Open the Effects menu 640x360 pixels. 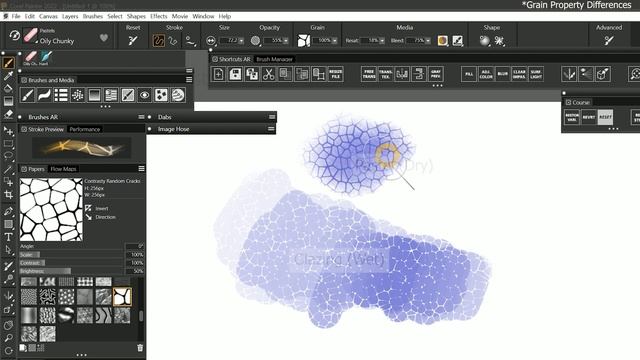(x=159, y=16)
